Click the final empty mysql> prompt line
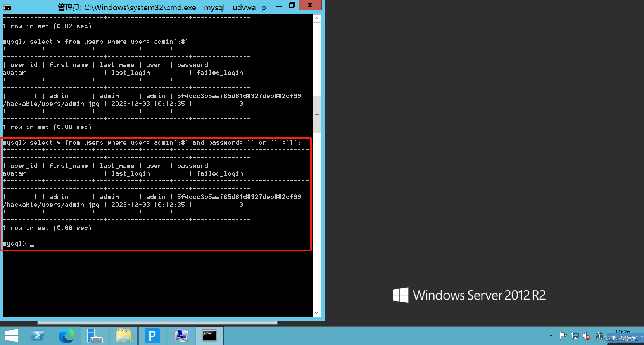 (18, 243)
